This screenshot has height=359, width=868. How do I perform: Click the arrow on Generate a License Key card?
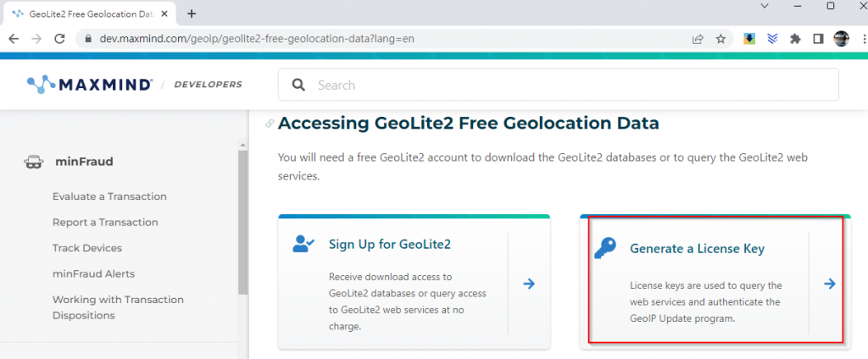(x=829, y=284)
